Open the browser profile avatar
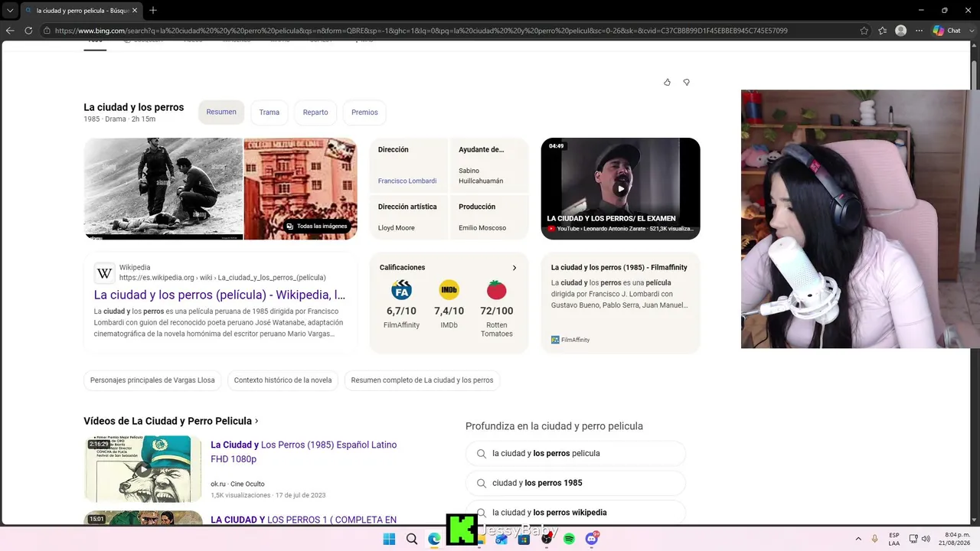 (901, 31)
